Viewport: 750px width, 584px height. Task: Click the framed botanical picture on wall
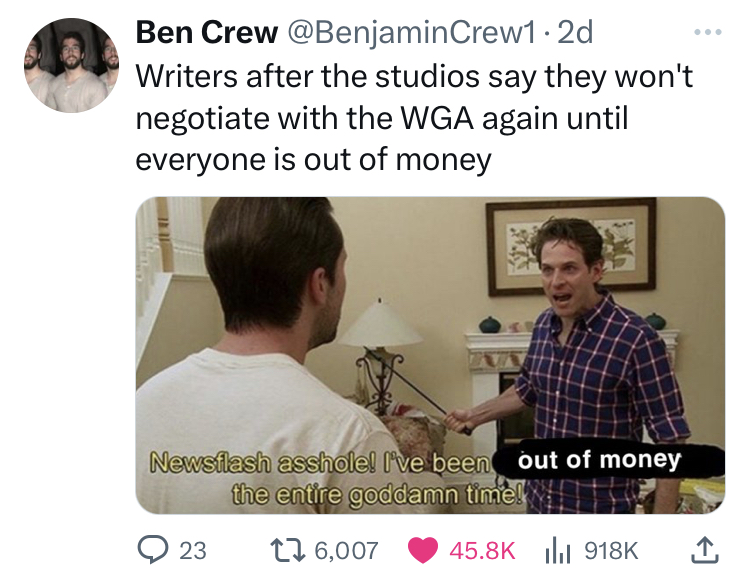[x=572, y=247]
